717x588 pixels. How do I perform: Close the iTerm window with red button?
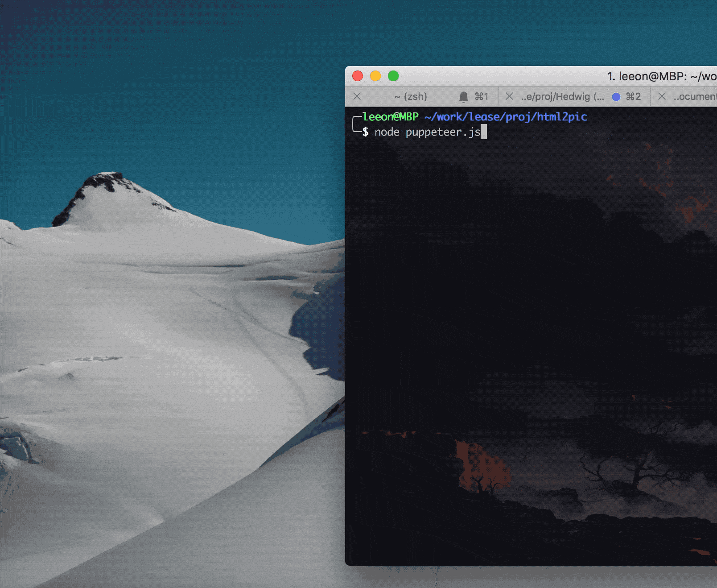(x=358, y=76)
